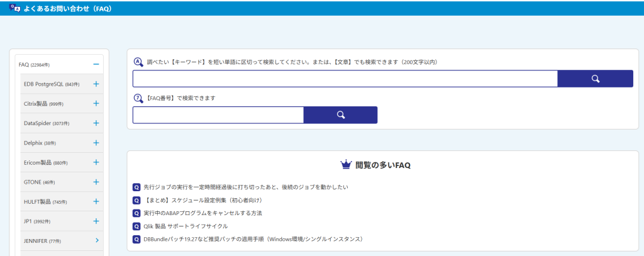The height and width of the screenshot is (256, 644).
Task: Expand the JP1 category
Action: point(96,221)
